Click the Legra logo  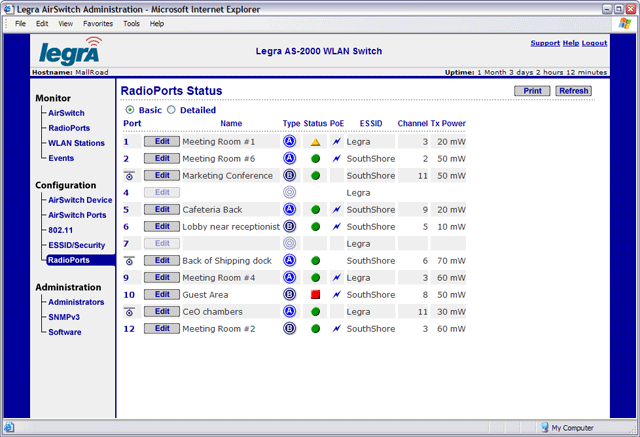click(x=70, y=51)
